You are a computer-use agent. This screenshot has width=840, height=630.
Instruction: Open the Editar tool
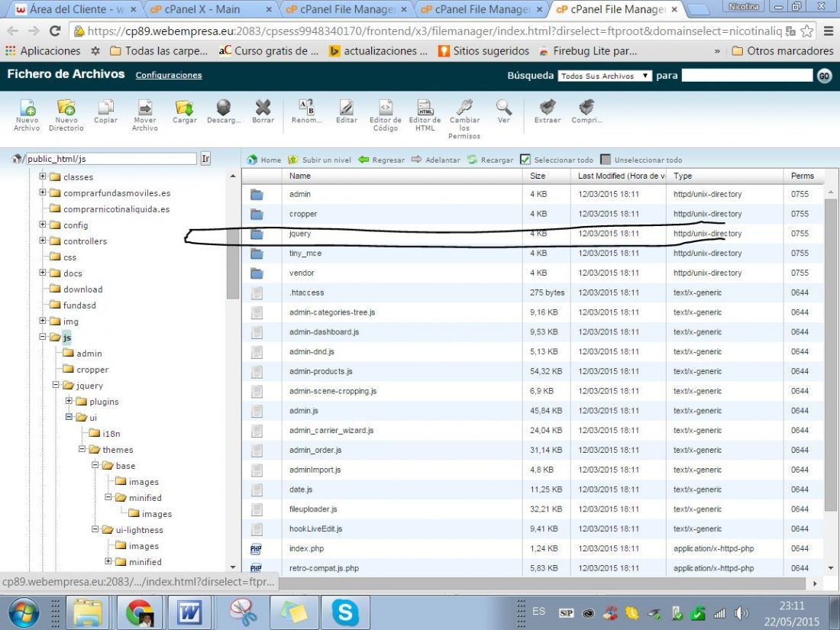click(x=347, y=111)
